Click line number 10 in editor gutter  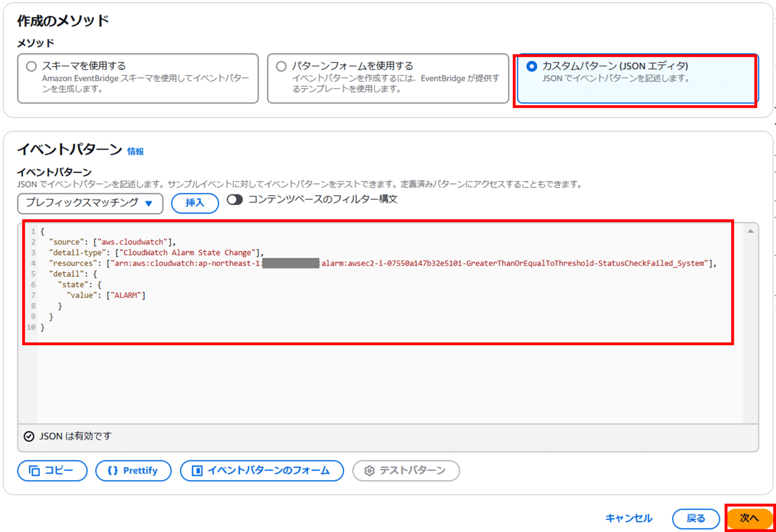(x=31, y=328)
